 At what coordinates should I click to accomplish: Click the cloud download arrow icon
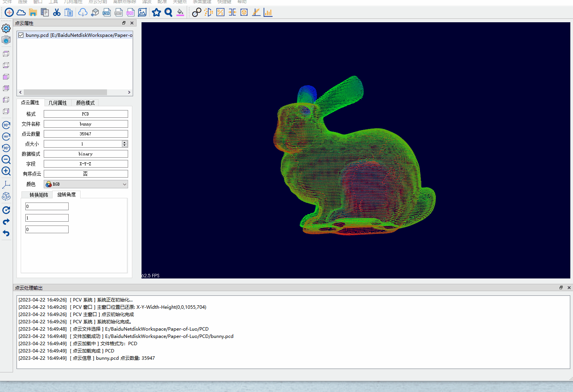tap(83, 13)
